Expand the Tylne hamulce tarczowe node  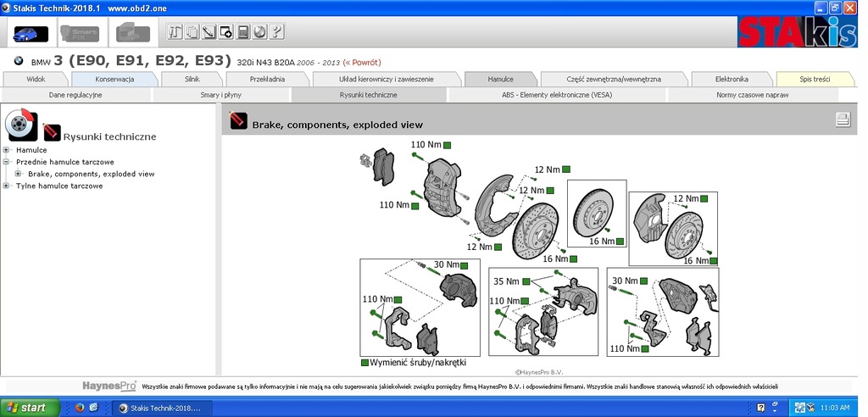pos(6,186)
